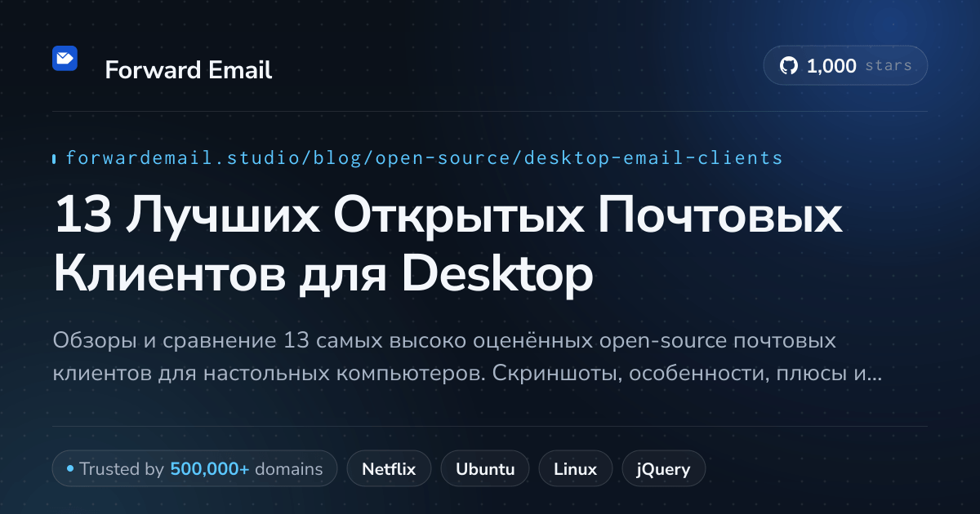Click the Trusted by 500,000+ domains badge
The width and height of the screenshot is (980, 514).
click(x=194, y=469)
